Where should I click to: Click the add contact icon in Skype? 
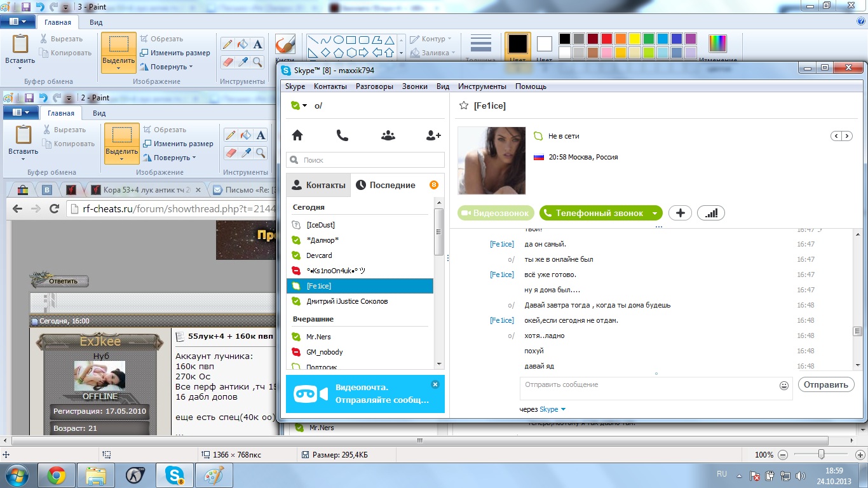433,135
